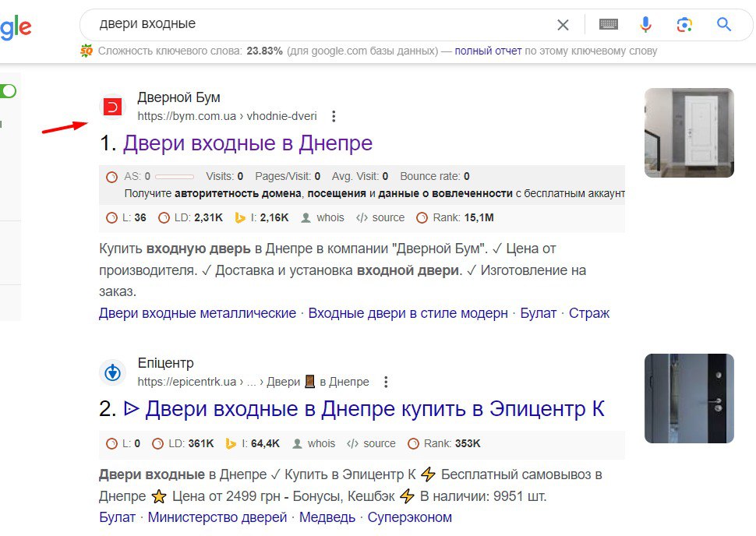Click LD: 2,31K metric for bym.com.ua
756x536 pixels.
[x=190, y=218]
